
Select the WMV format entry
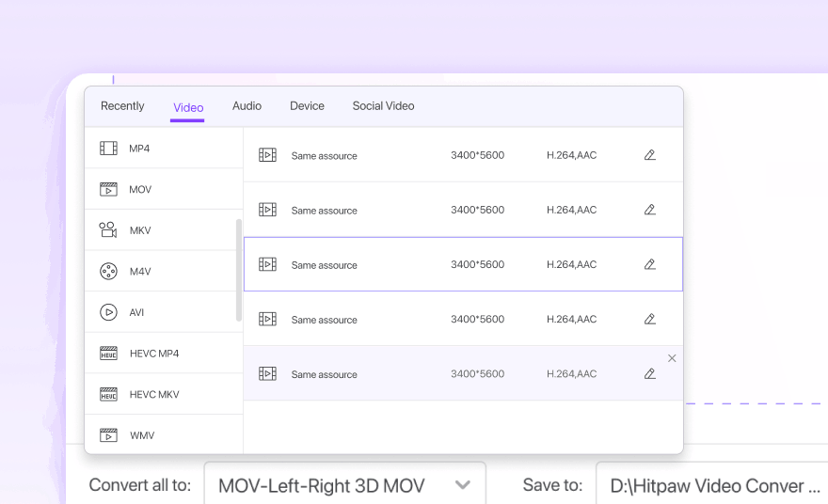(142, 435)
